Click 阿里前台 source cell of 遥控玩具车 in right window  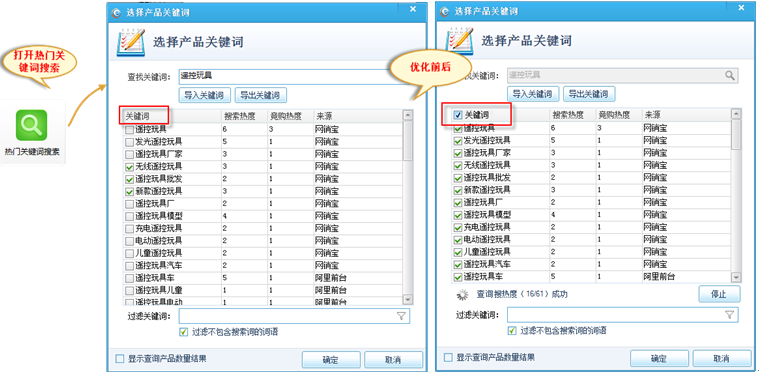(x=659, y=277)
